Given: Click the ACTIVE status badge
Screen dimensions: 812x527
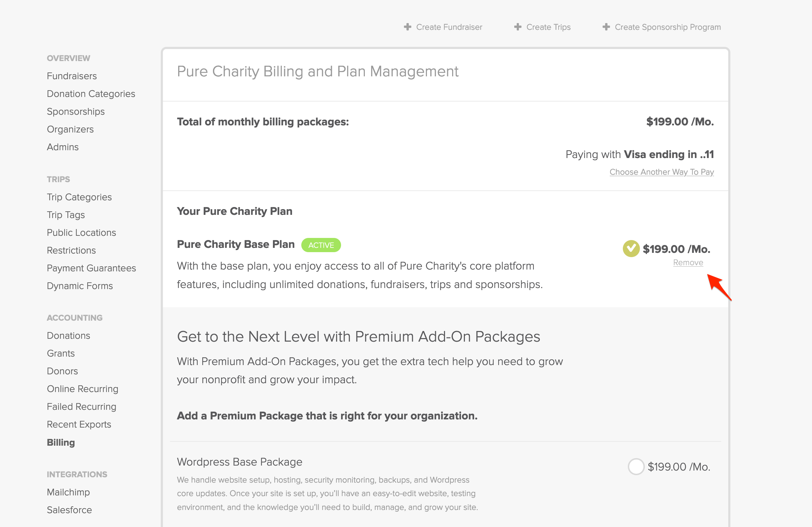Looking at the screenshot, I should coord(321,245).
